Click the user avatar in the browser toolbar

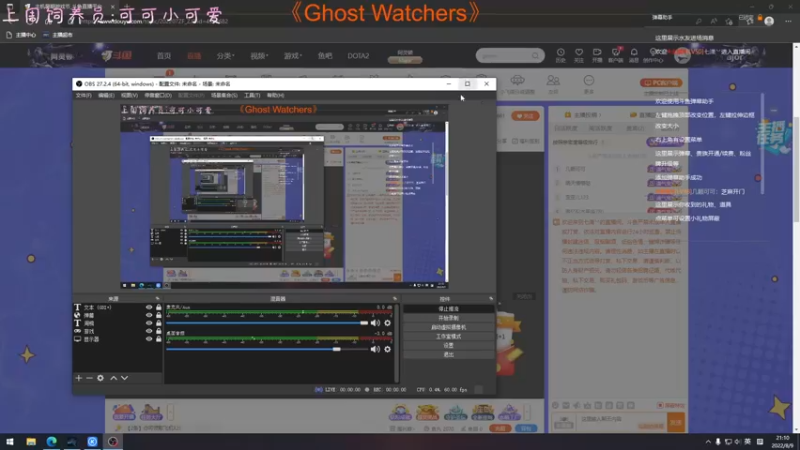pyautogui.click(x=769, y=21)
